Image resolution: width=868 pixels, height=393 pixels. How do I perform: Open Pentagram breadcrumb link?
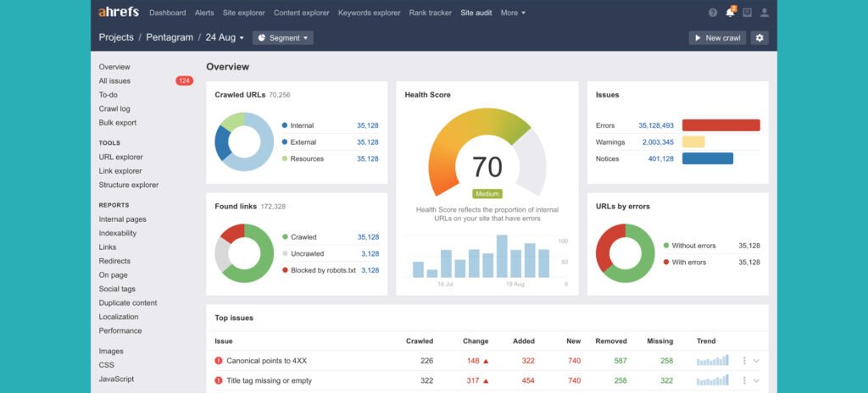[x=170, y=37]
